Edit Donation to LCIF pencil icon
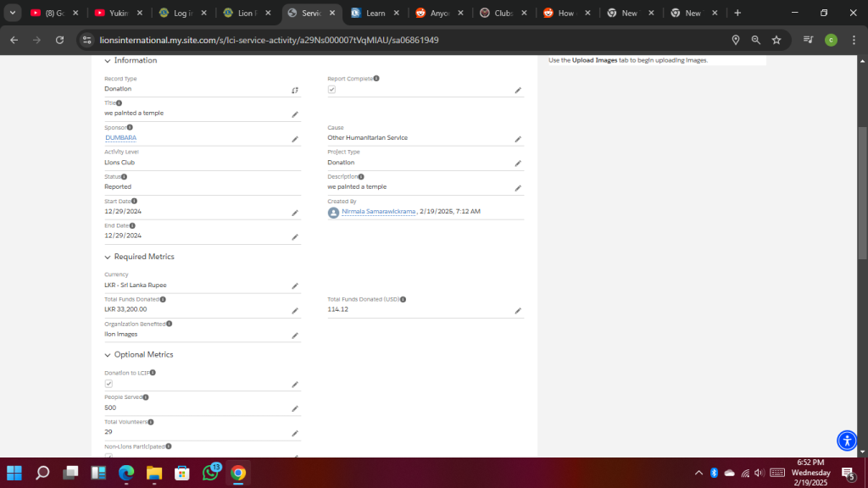 coord(295,385)
